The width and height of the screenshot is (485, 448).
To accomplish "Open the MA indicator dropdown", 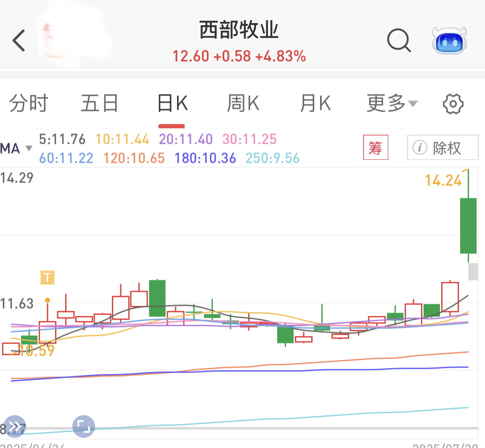I will [16, 148].
